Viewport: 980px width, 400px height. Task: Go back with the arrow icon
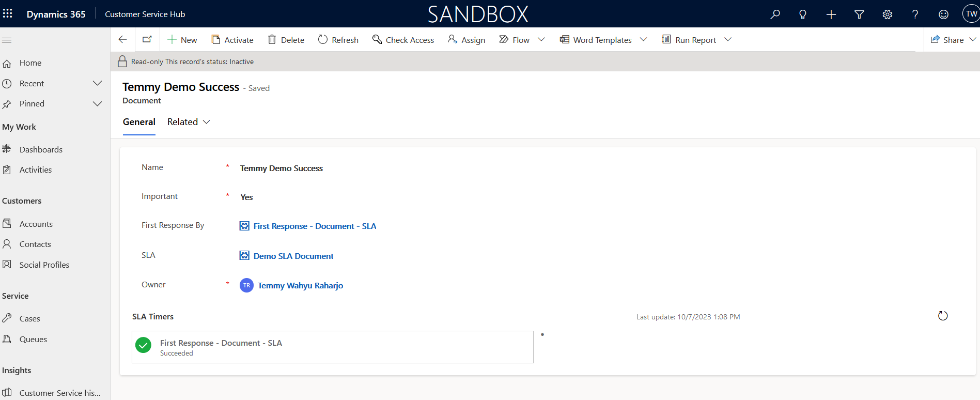pyautogui.click(x=122, y=39)
